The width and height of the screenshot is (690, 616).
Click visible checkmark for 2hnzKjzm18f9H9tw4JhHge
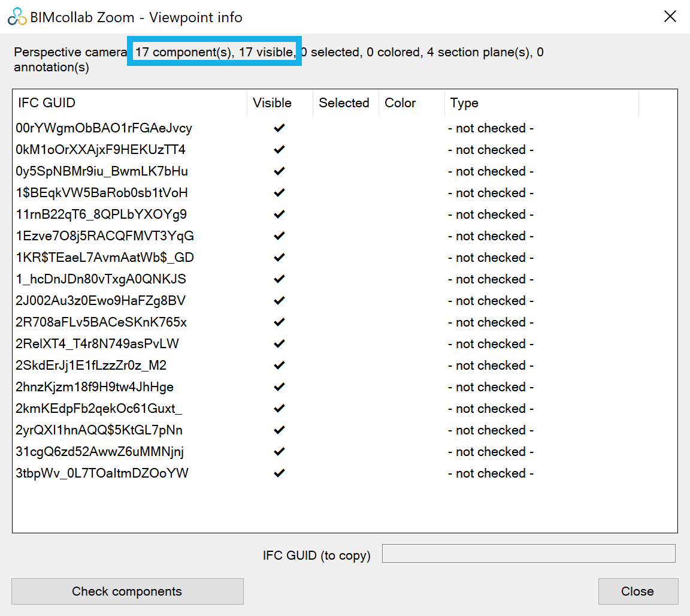pos(280,387)
